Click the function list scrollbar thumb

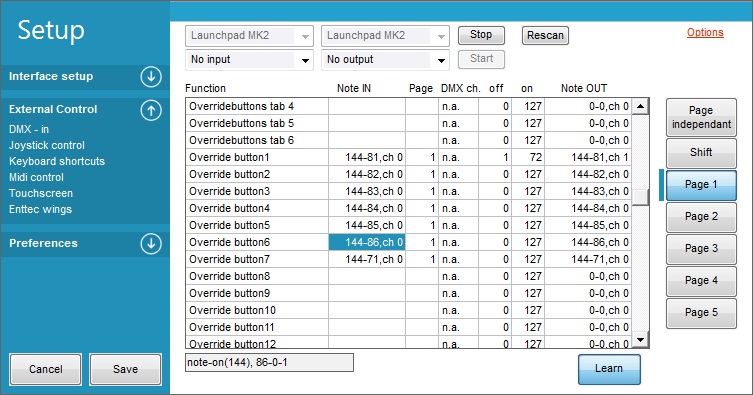[x=640, y=197]
